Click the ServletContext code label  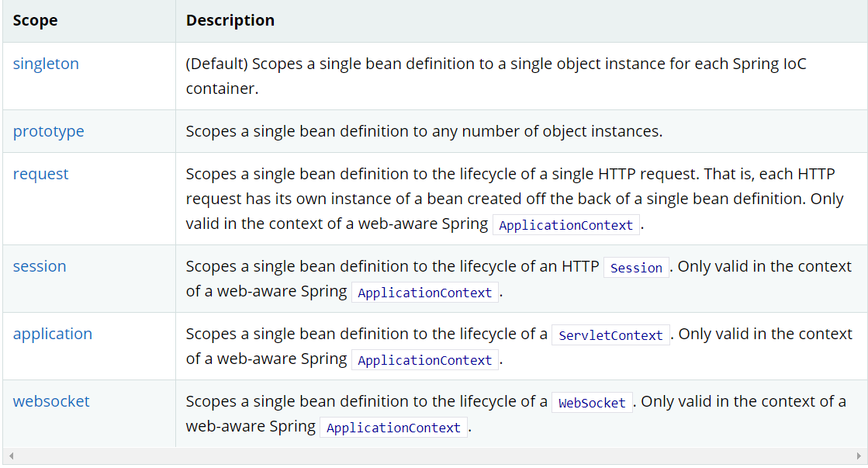pyautogui.click(x=610, y=335)
